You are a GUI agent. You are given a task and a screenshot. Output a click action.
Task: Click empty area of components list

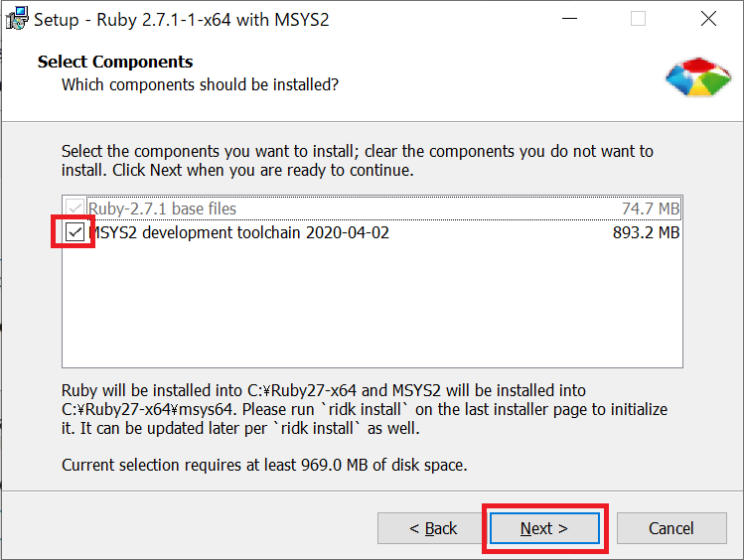pyautogui.click(x=372, y=306)
